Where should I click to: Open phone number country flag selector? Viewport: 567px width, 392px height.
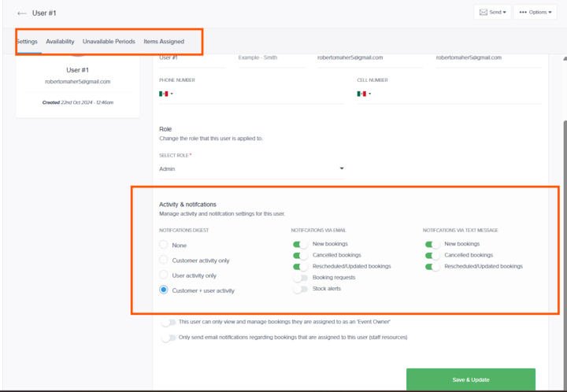click(165, 94)
